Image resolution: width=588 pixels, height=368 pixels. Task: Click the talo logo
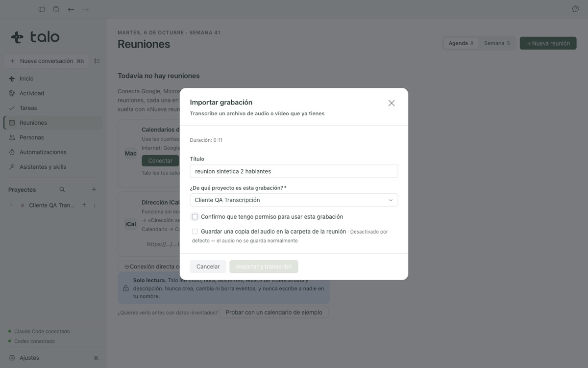point(35,37)
